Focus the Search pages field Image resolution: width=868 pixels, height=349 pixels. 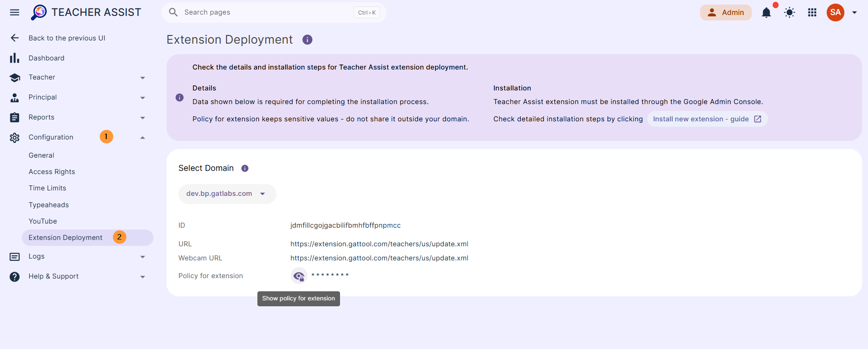[x=274, y=12]
